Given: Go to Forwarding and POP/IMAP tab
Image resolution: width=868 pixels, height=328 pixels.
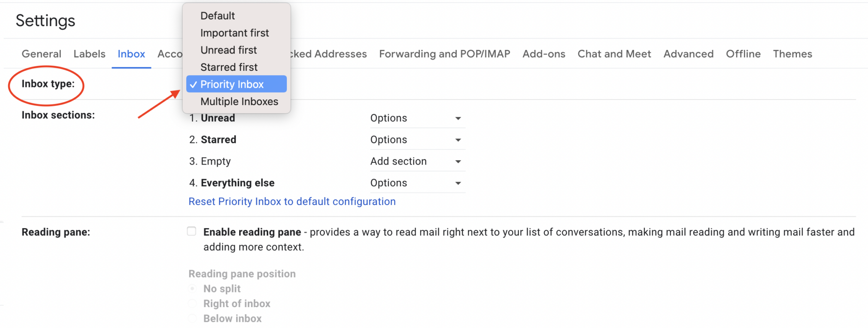Looking at the screenshot, I should point(444,54).
